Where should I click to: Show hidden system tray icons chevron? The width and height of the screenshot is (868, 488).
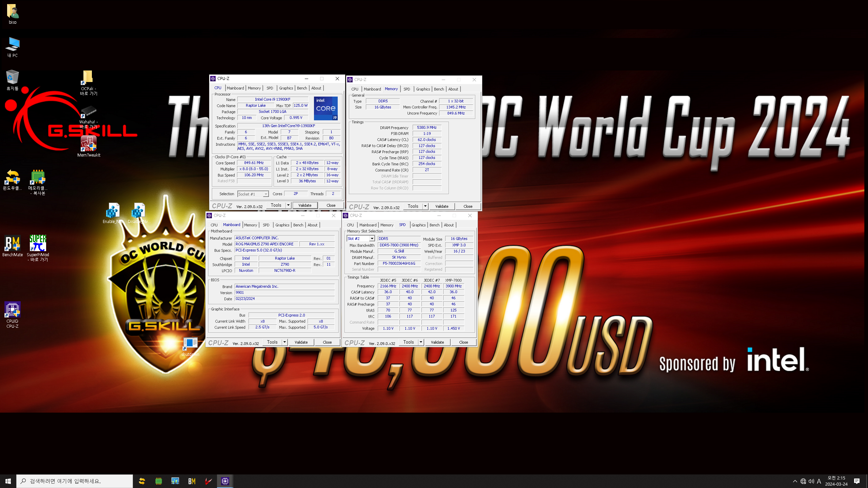click(x=795, y=481)
